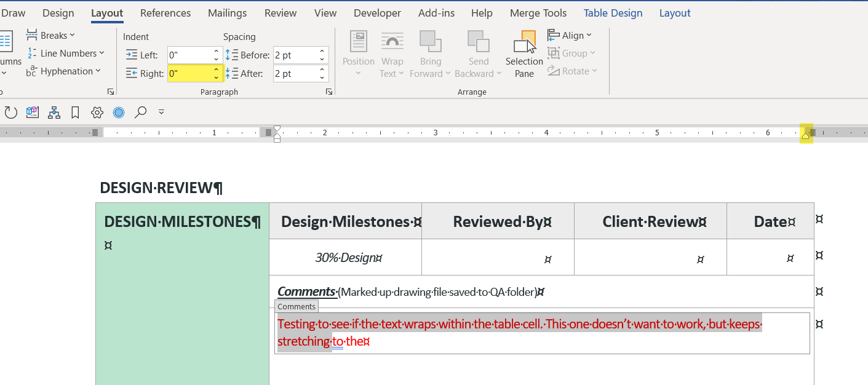The height and width of the screenshot is (385, 868).
Task: Click the Indent Right input field
Action: pyautogui.click(x=190, y=73)
